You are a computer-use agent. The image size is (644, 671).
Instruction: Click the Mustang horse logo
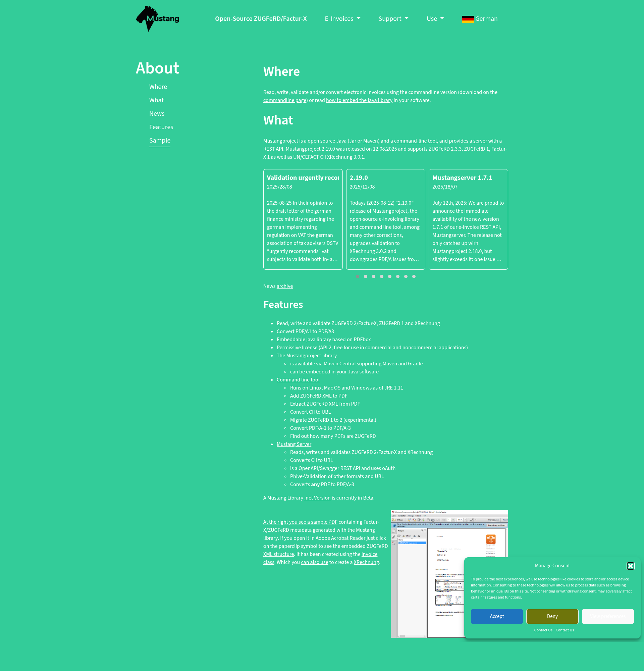click(x=158, y=19)
